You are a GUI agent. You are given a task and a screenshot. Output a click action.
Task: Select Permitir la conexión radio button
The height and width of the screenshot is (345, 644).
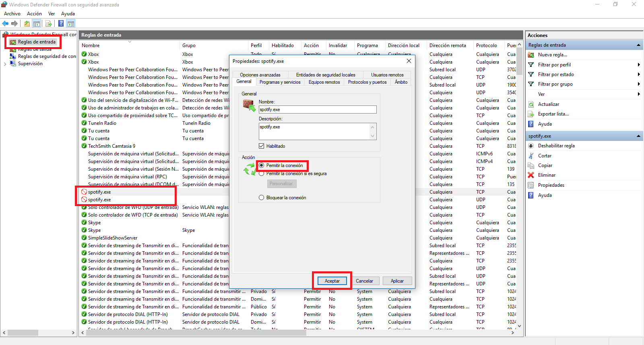pos(262,165)
